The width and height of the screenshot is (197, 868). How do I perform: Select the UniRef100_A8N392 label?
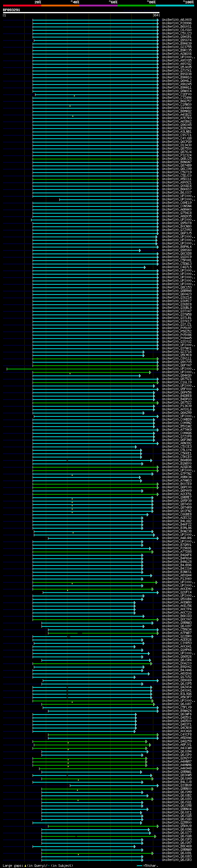177,443
